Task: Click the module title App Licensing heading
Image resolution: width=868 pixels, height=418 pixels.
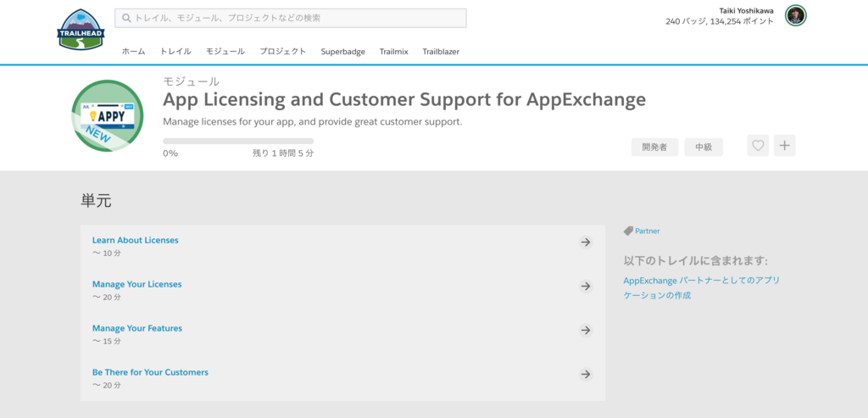Action: 404,100
